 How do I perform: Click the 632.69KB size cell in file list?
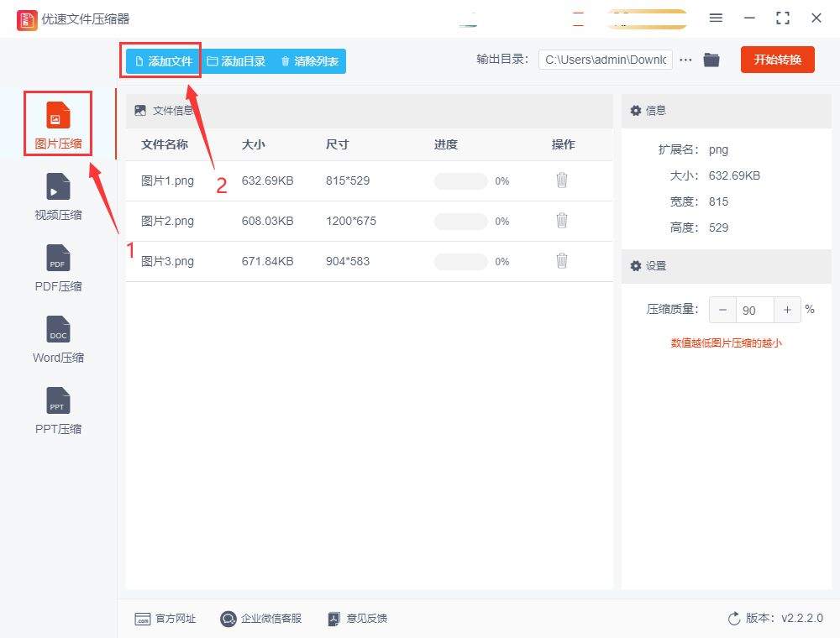tap(267, 181)
